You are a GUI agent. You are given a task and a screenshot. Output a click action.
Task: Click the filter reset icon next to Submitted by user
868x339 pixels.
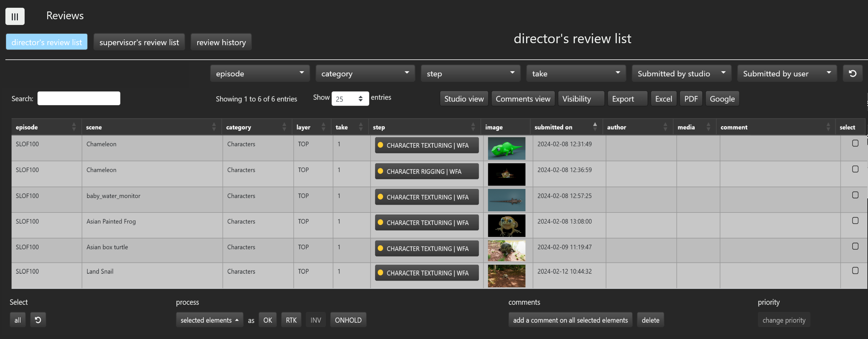click(x=852, y=74)
